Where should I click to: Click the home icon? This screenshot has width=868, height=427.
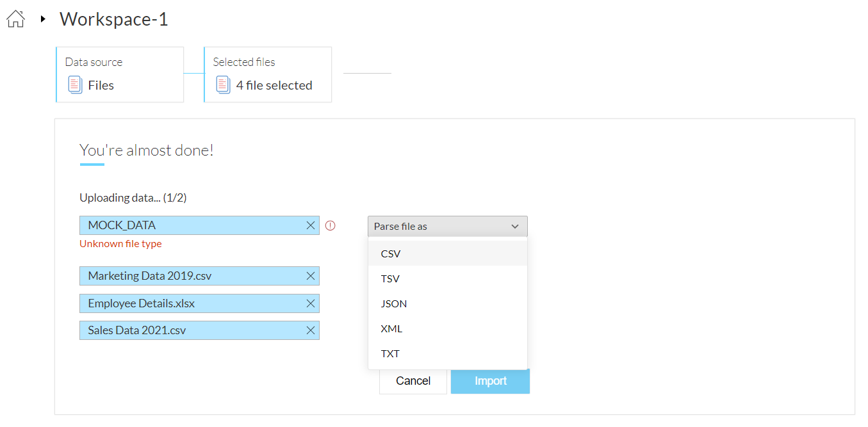[15, 19]
